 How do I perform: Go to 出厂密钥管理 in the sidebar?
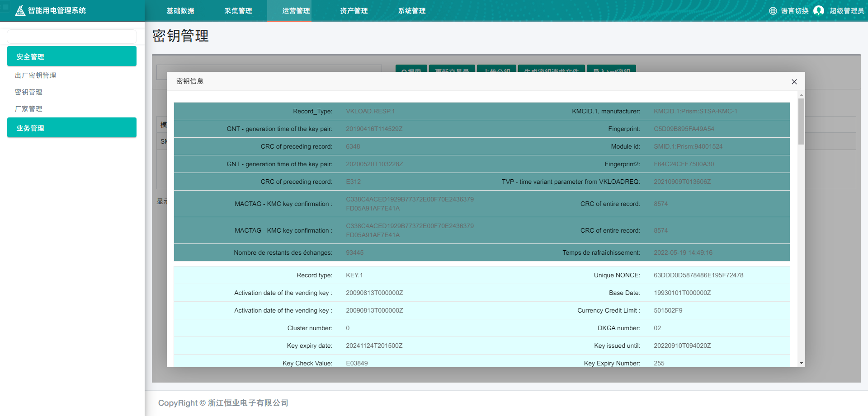coord(36,75)
